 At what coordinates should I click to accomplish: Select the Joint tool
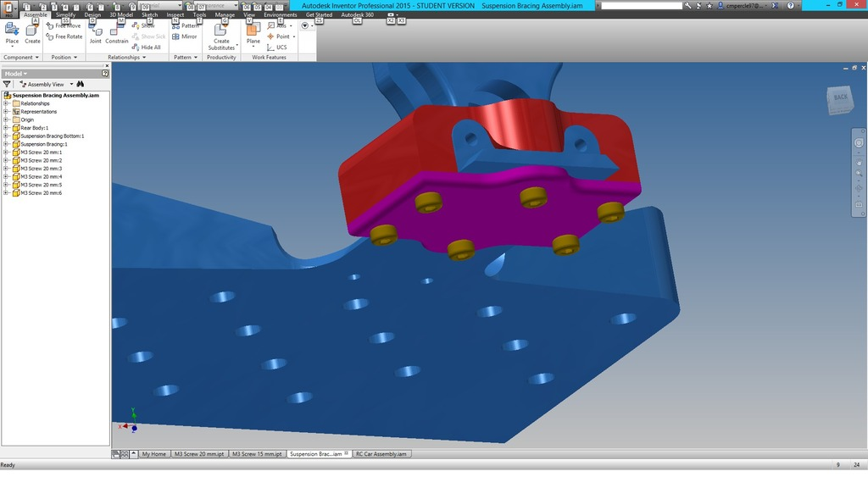coord(95,35)
